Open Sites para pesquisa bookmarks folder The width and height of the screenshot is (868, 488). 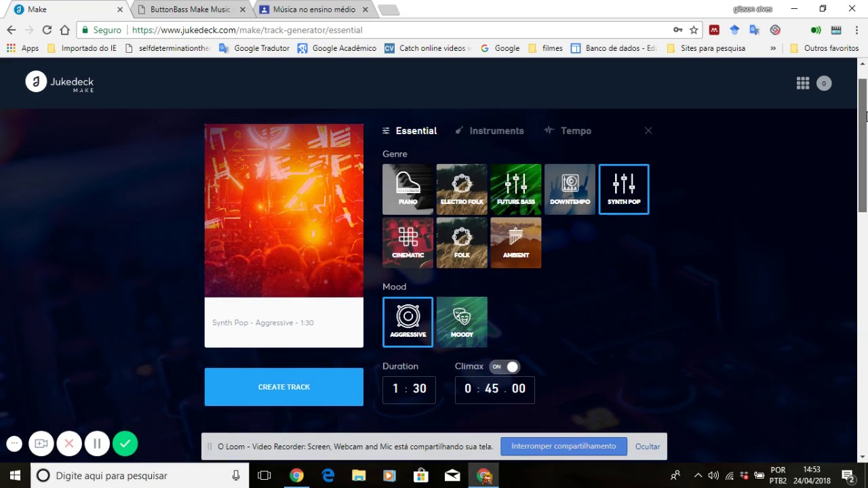point(706,48)
